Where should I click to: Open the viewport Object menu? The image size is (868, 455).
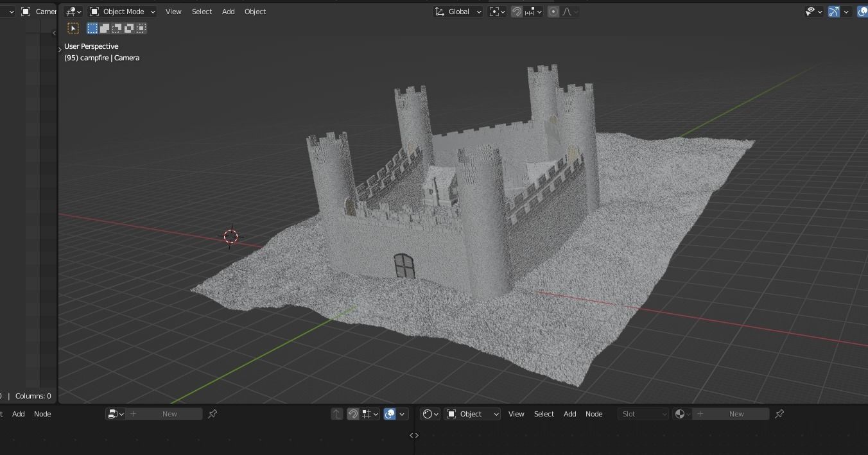[255, 12]
